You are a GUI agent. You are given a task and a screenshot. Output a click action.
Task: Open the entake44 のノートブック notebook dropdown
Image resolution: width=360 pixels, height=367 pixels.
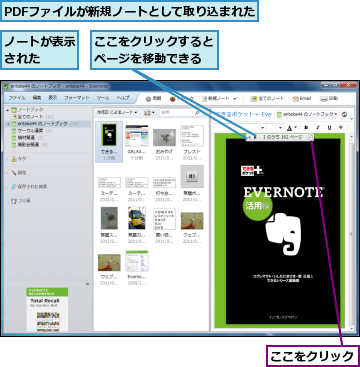pyautogui.click(x=306, y=114)
